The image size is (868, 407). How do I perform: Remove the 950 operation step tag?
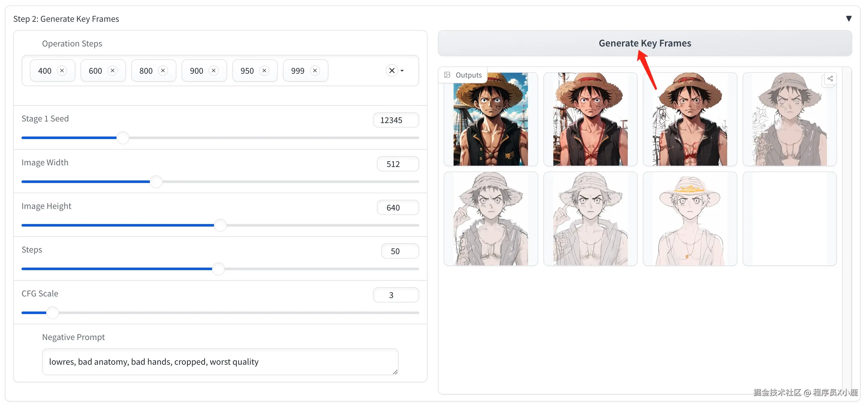pos(265,71)
